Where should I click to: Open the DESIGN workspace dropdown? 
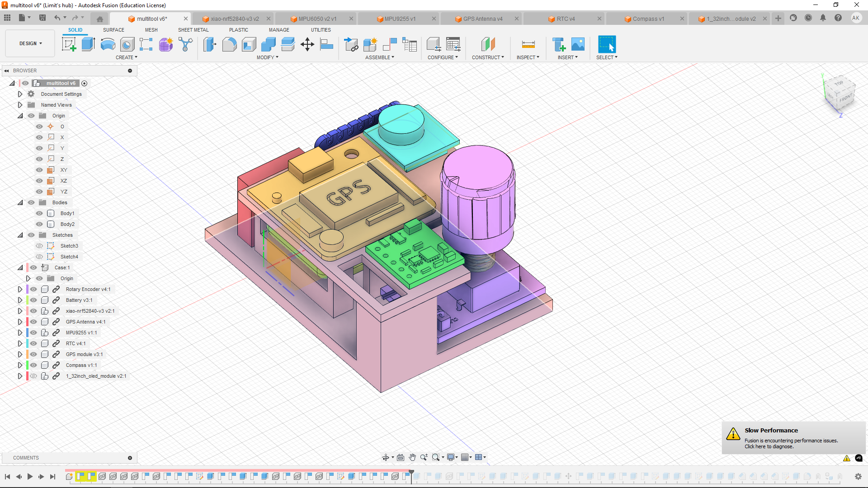point(30,43)
